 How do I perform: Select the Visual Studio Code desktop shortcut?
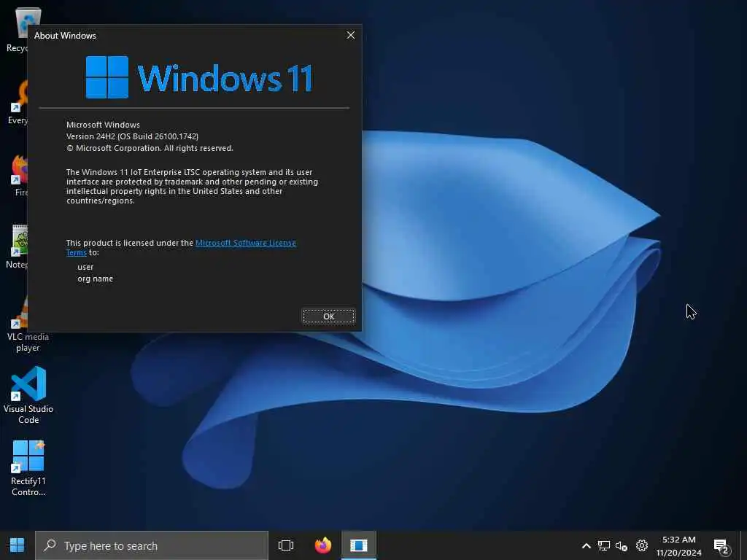(28, 394)
